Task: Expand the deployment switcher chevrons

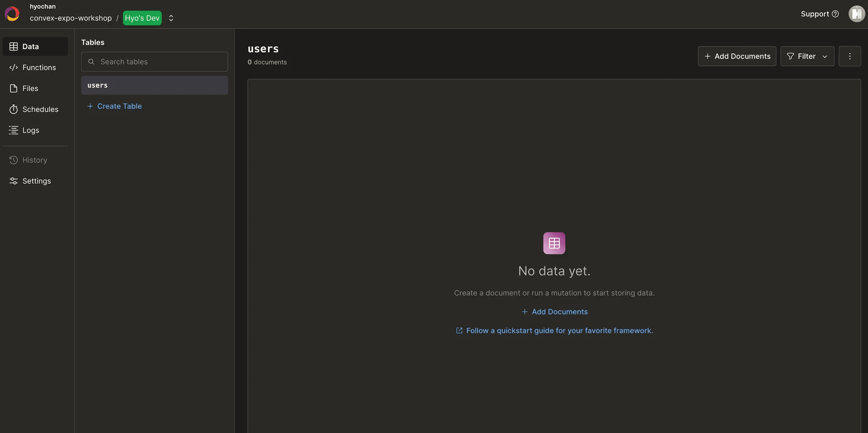Action: [171, 18]
